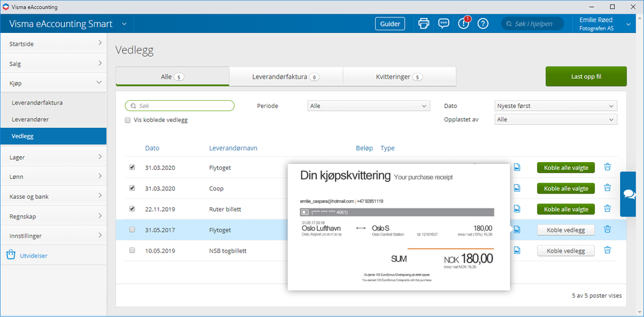The height and width of the screenshot is (317, 644).
Task: Switch to the Kvitteringer tab
Action: point(399,77)
